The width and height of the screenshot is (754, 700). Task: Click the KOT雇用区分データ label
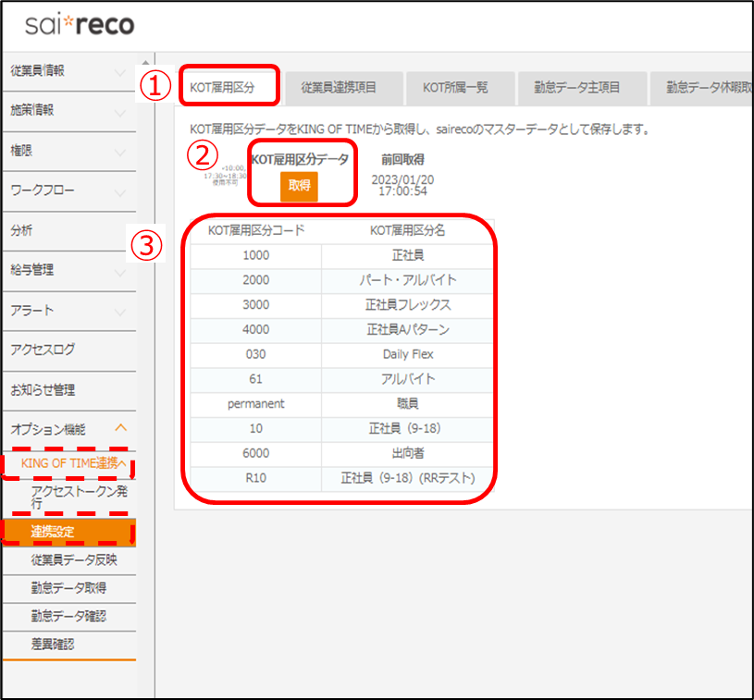(x=300, y=160)
